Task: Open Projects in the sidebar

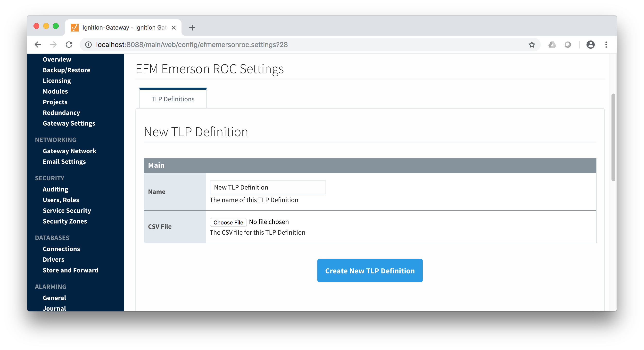Action: click(x=55, y=102)
